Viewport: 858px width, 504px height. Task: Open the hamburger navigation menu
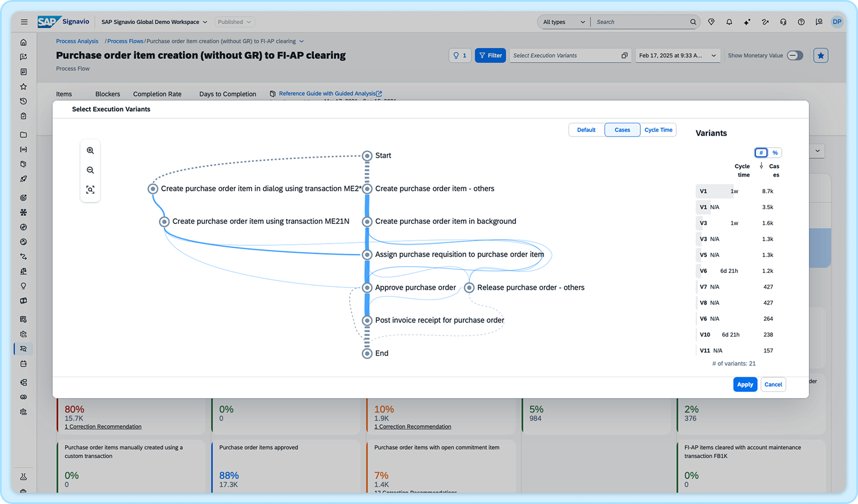click(24, 22)
